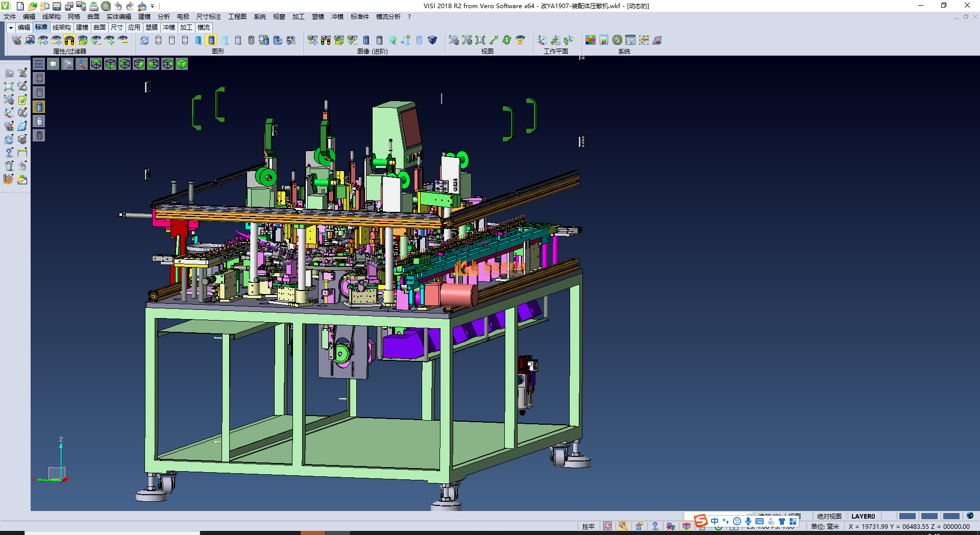Open the LAYER0 layer selector
980x535 pixels.
coord(863,516)
